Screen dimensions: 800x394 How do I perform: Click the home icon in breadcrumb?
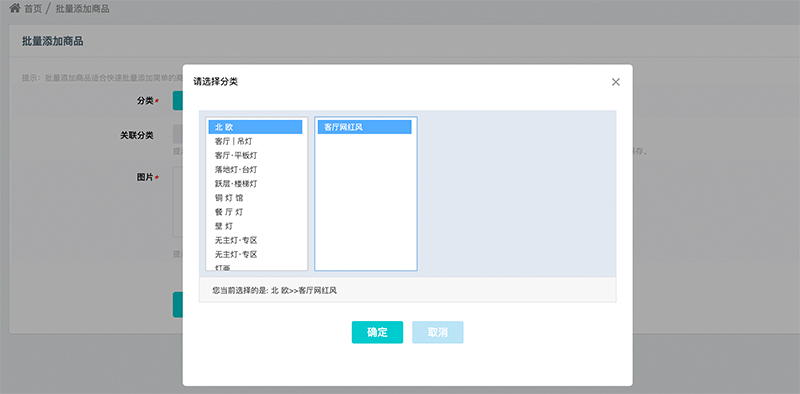click(15, 8)
